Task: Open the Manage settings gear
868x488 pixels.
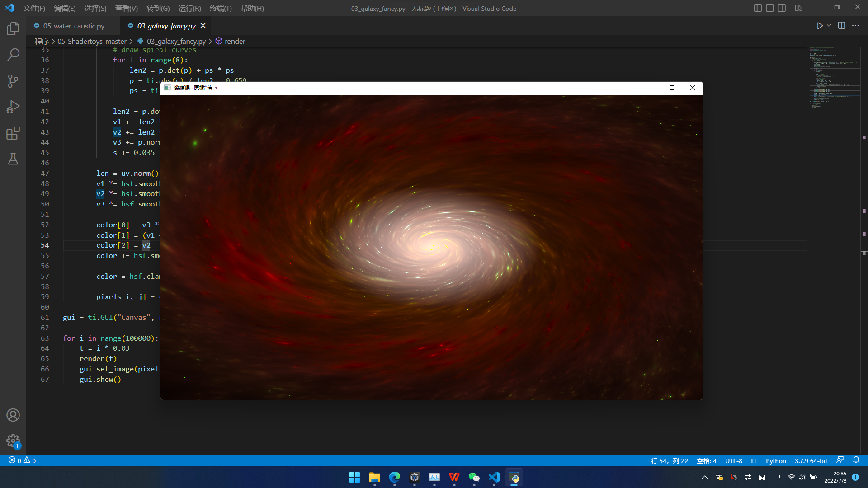Action: [13, 441]
